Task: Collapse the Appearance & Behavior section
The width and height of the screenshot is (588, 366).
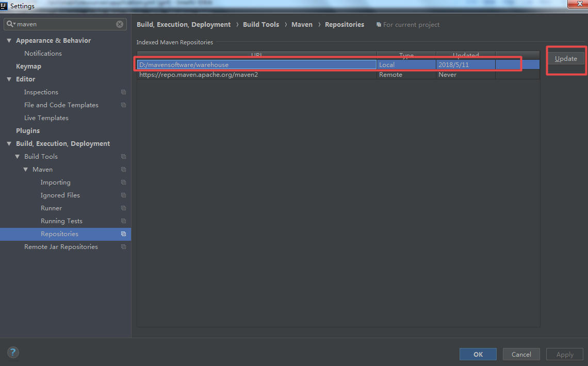Action: pos(9,40)
